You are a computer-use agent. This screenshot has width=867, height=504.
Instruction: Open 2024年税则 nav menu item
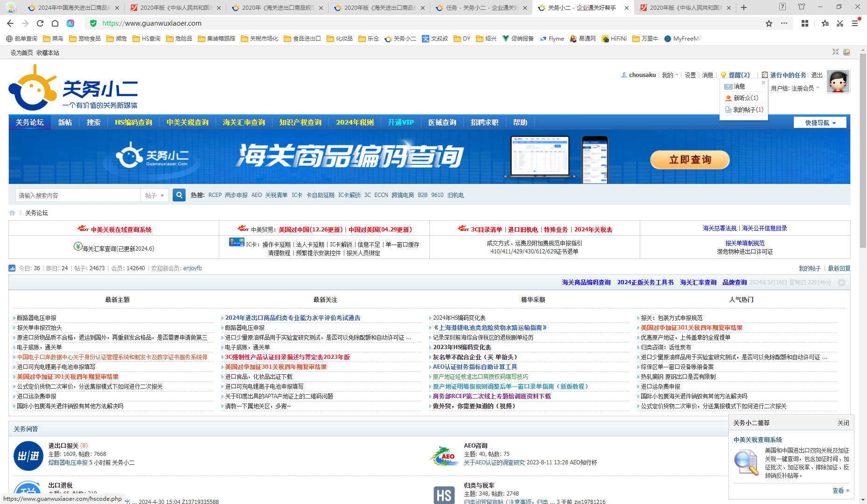point(355,122)
